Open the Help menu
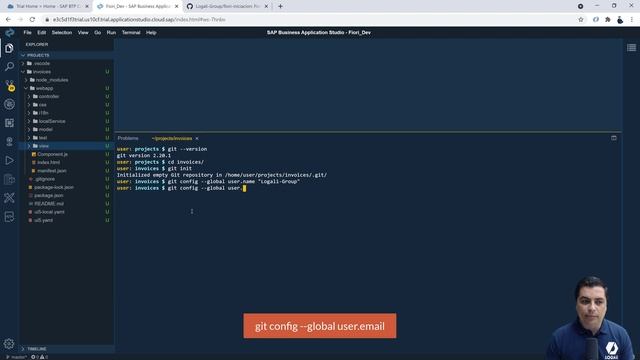Screen dimensions: 640x360 151,33
